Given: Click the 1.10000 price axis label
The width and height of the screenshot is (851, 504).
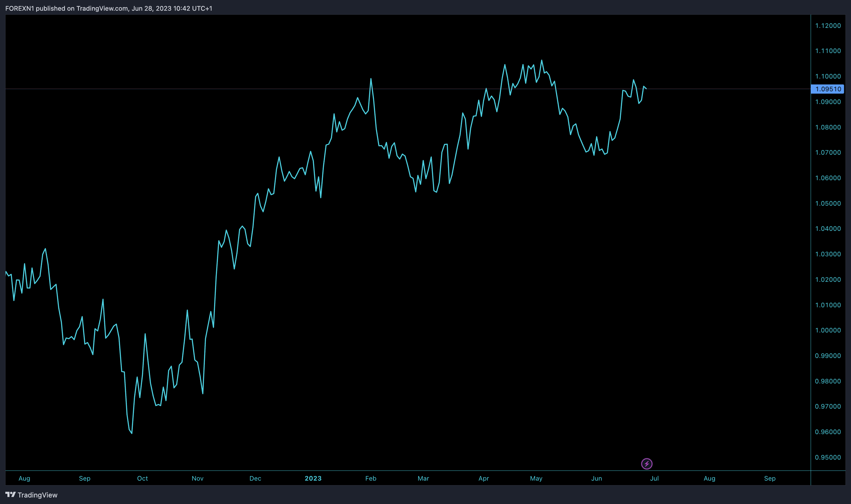Looking at the screenshot, I should pos(828,76).
